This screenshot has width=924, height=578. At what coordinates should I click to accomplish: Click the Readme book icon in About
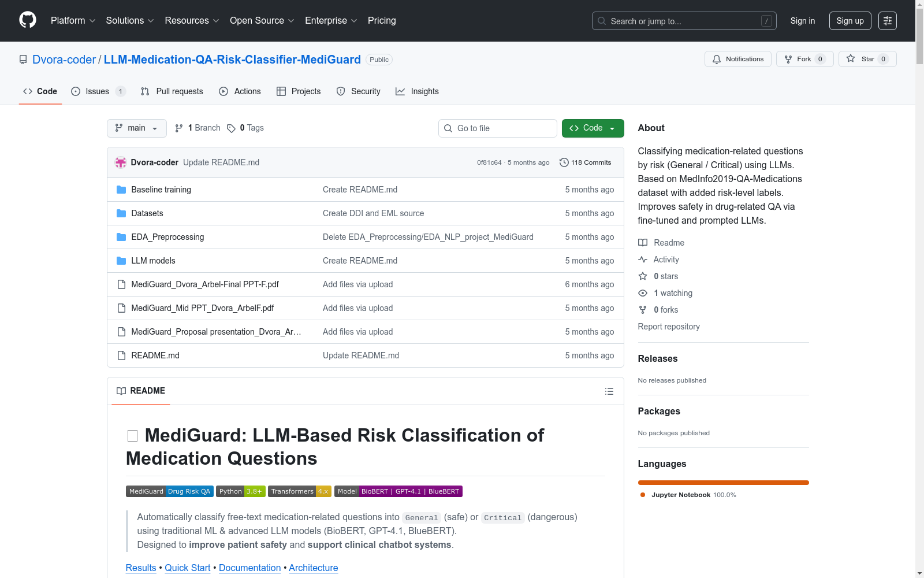[643, 243]
